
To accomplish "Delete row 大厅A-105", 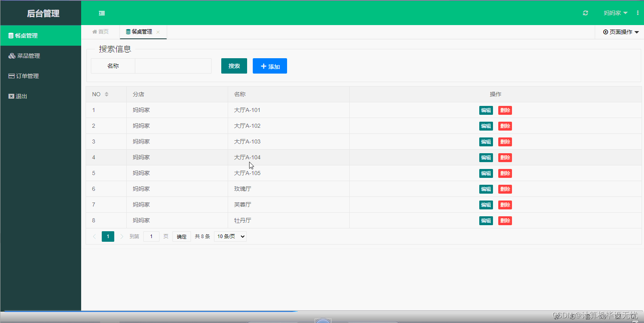I will (505, 173).
